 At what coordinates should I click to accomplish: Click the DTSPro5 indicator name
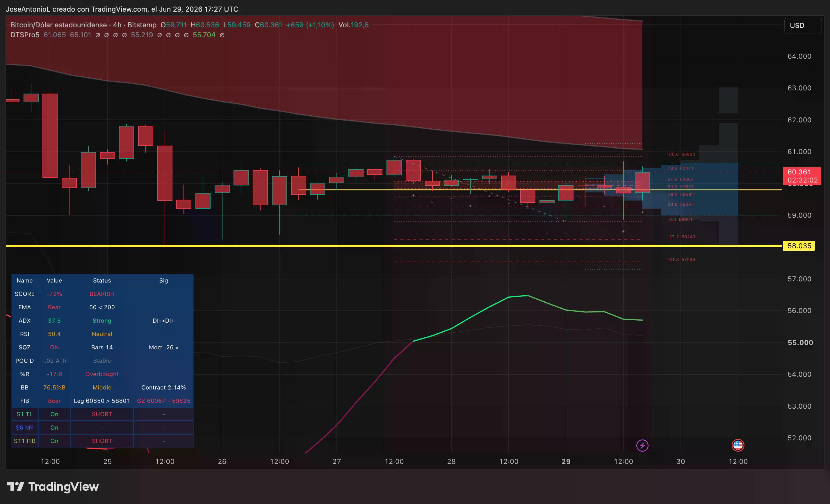pos(25,35)
